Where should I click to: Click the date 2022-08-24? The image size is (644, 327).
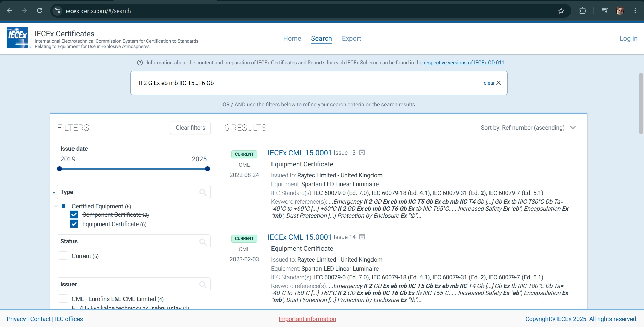pyautogui.click(x=244, y=175)
